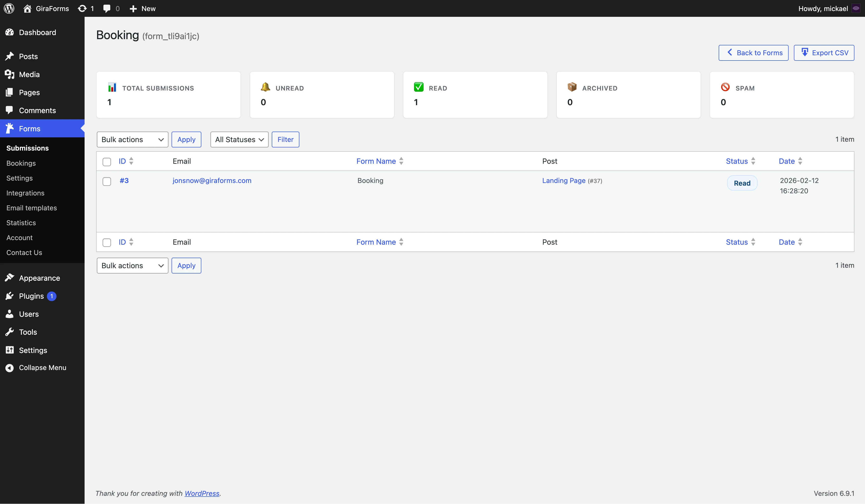The height and width of the screenshot is (504, 865).
Task: Click the Media library icon
Action: point(9,74)
